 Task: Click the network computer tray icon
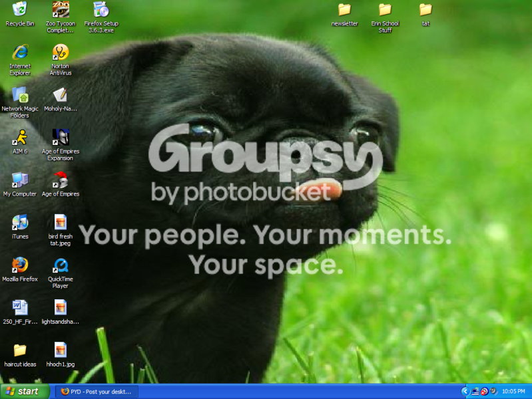(x=475, y=392)
